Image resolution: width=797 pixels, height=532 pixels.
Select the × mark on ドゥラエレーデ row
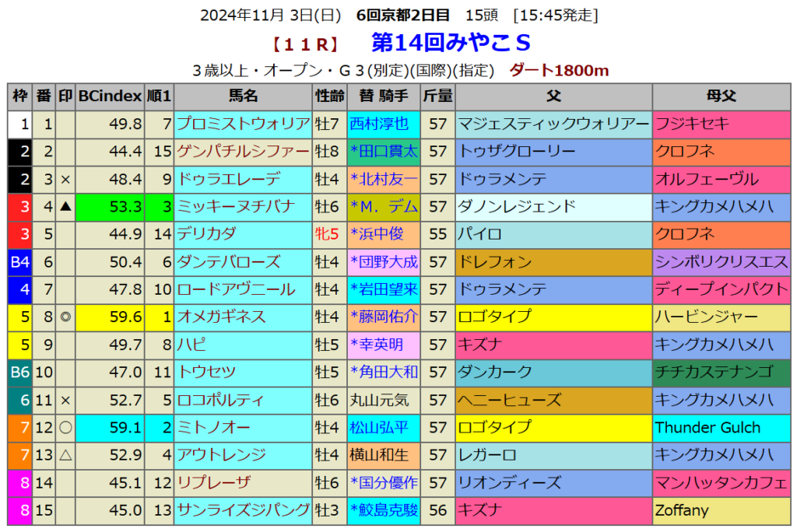click(65, 179)
